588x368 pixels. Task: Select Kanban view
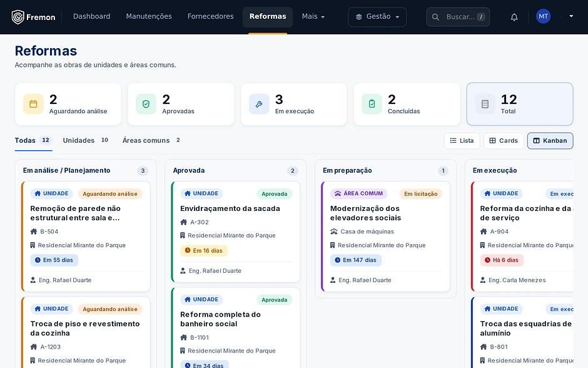[550, 141]
